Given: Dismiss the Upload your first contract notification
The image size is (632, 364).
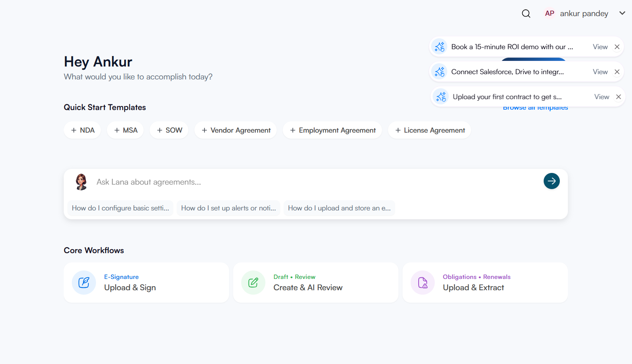Looking at the screenshot, I should (x=618, y=96).
